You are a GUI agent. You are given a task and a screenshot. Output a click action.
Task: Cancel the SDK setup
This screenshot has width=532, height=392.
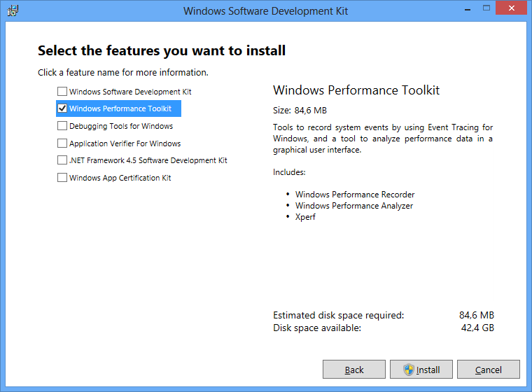[488, 370]
